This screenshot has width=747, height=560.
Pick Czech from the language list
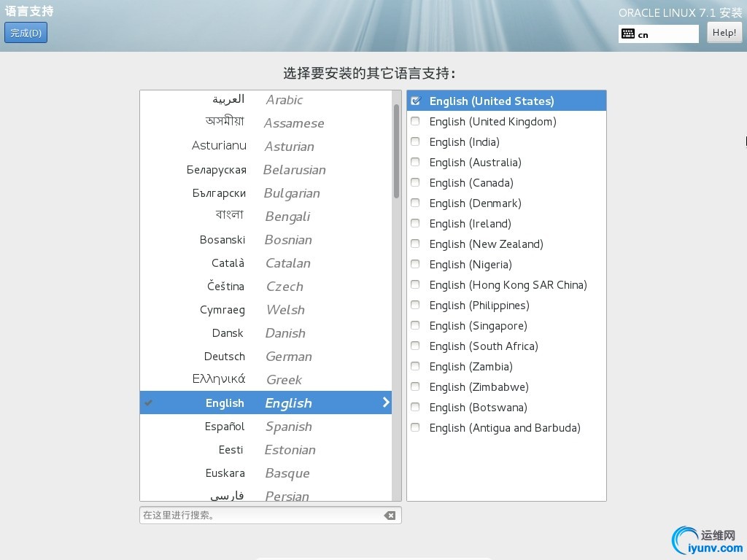pos(266,286)
